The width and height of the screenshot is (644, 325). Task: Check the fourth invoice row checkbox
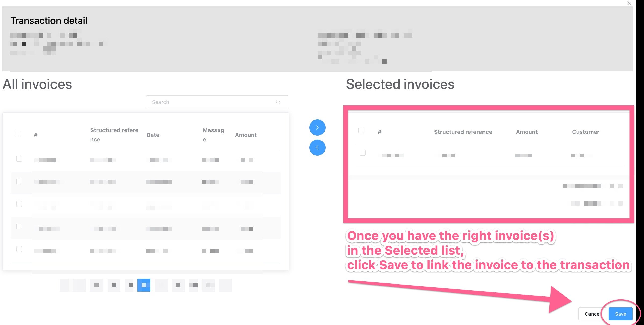pos(19,226)
